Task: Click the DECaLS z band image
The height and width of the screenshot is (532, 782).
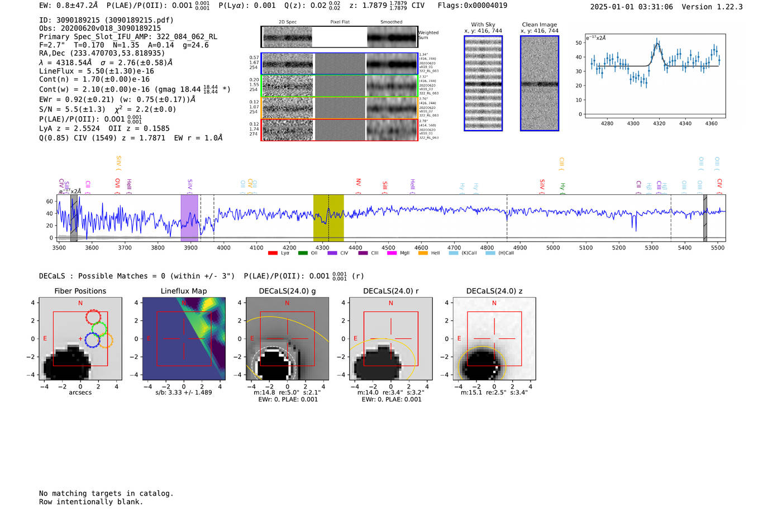Action: (494, 339)
